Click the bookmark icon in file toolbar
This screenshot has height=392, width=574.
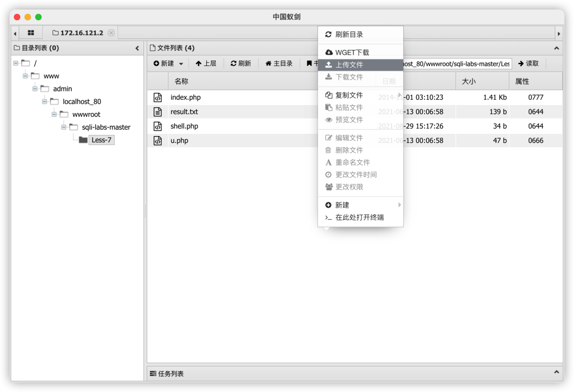[309, 63]
